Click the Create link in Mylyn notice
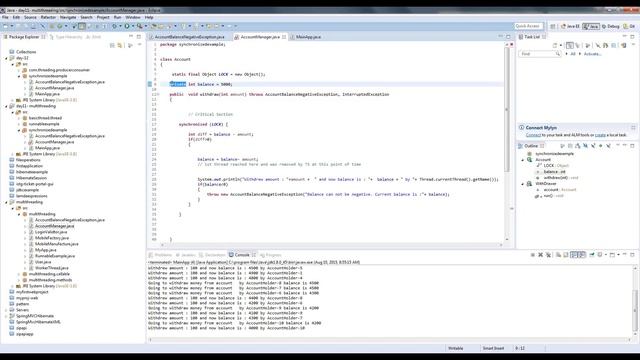 coord(600,135)
